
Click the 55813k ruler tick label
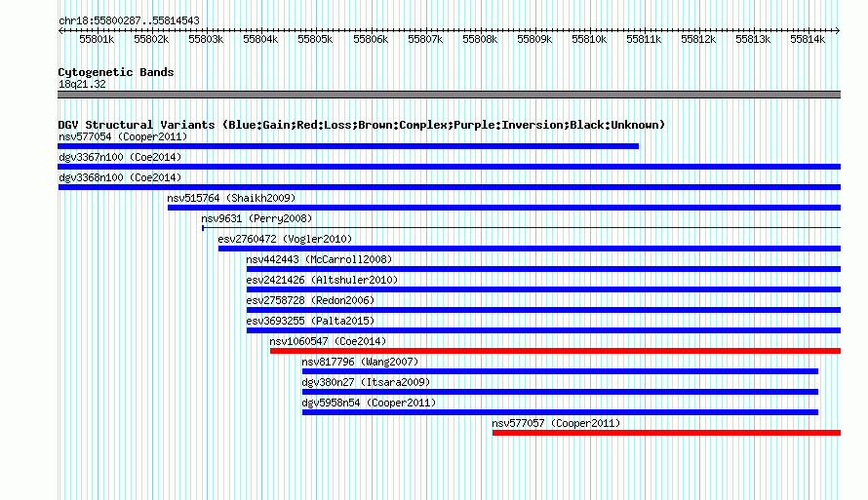753,39
